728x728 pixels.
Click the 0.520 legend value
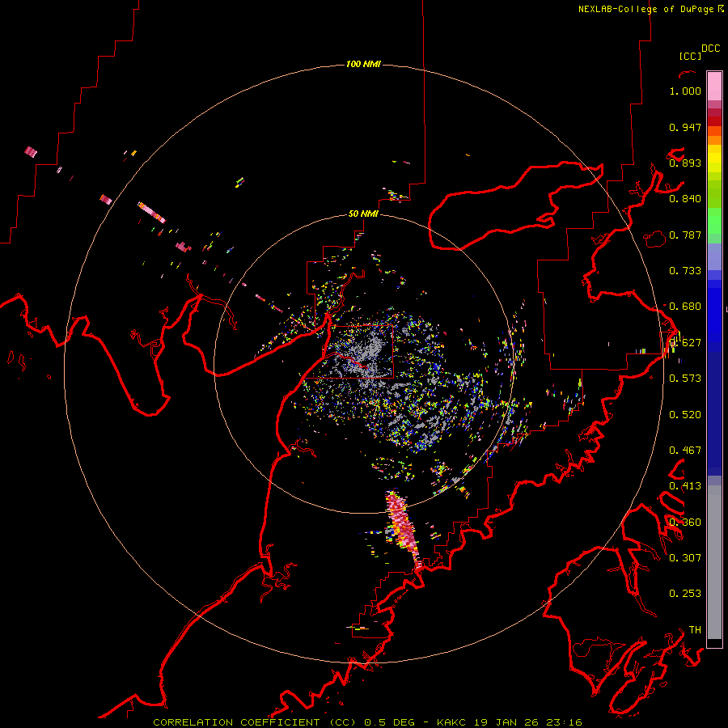coord(685,415)
